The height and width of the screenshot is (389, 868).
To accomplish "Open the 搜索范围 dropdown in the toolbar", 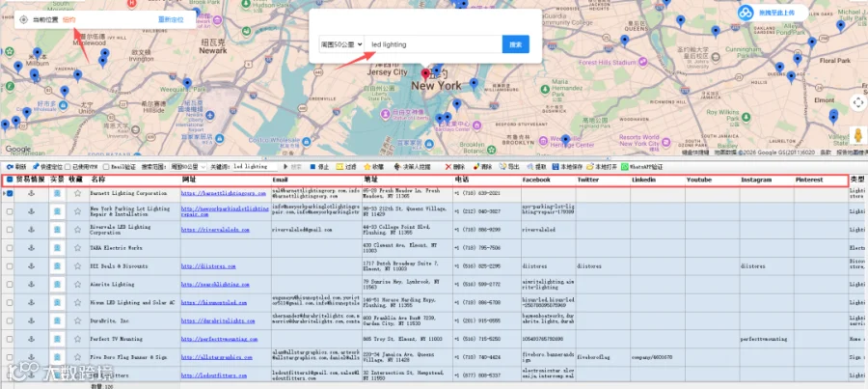I will 188,166.
